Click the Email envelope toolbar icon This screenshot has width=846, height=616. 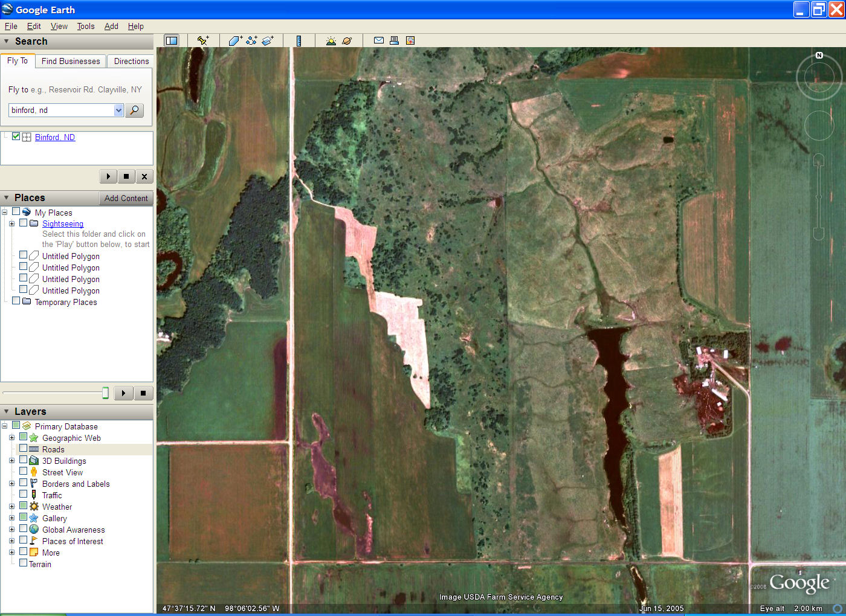click(379, 40)
